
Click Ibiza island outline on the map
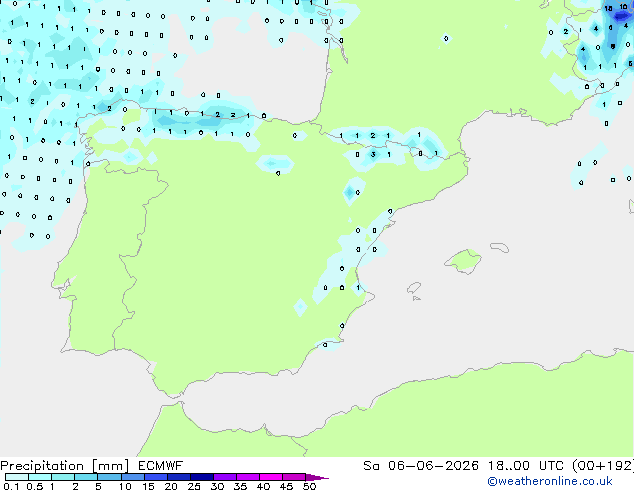(414, 288)
